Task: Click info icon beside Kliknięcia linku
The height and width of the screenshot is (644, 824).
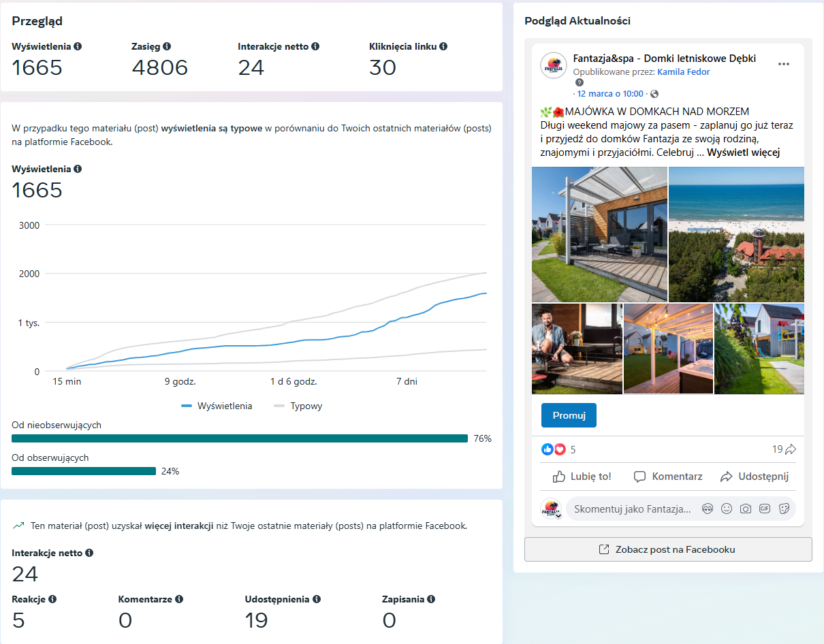Action: coord(443,47)
